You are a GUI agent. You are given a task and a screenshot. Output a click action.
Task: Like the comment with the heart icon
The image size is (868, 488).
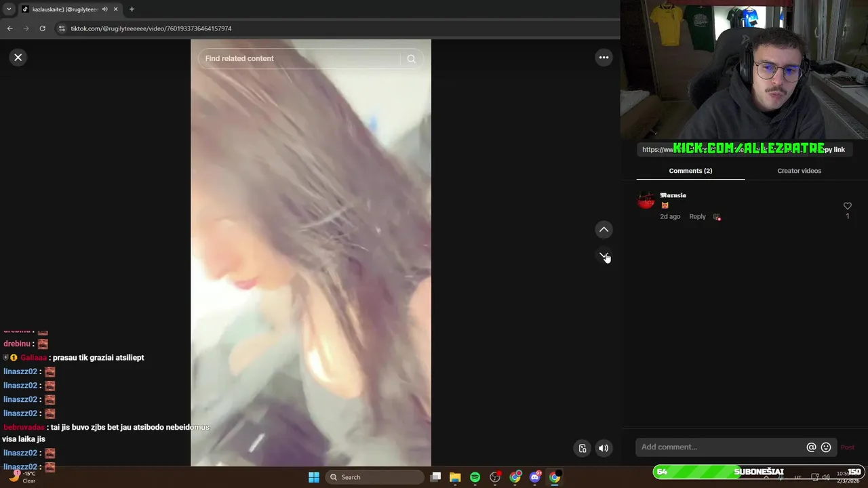(x=847, y=206)
